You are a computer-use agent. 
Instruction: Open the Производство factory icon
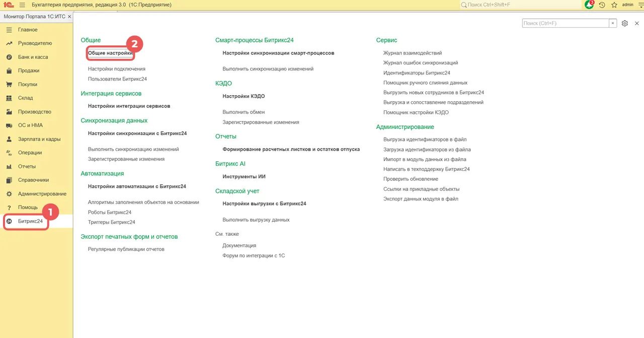click(x=9, y=111)
